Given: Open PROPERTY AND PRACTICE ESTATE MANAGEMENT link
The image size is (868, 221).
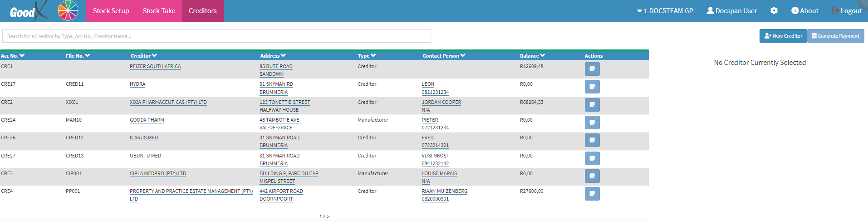Looking at the screenshot, I should point(191,195).
